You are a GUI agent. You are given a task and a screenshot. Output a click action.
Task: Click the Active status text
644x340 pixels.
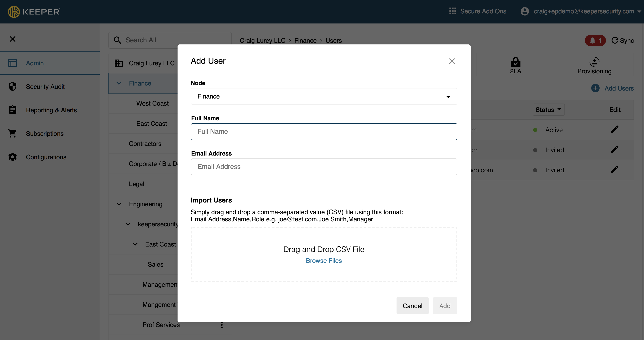[554, 130]
